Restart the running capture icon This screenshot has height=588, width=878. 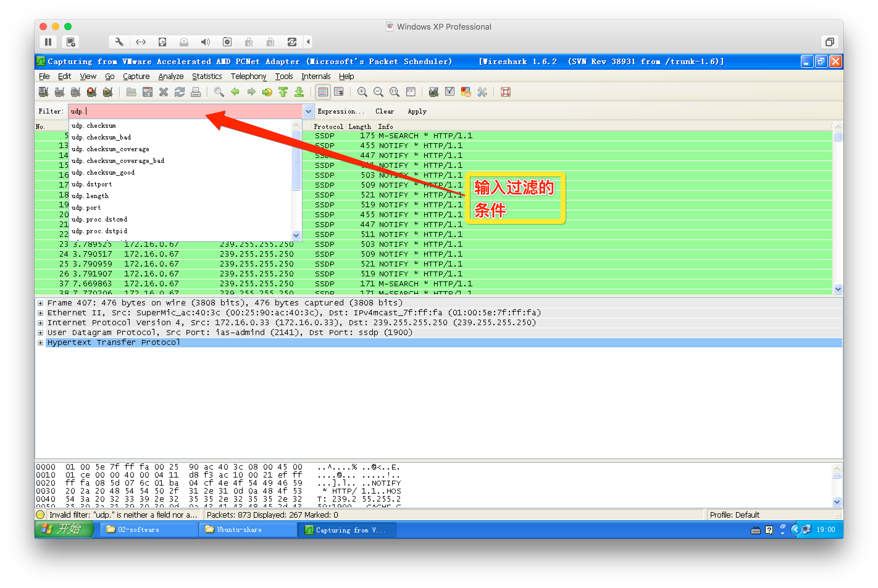[108, 92]
